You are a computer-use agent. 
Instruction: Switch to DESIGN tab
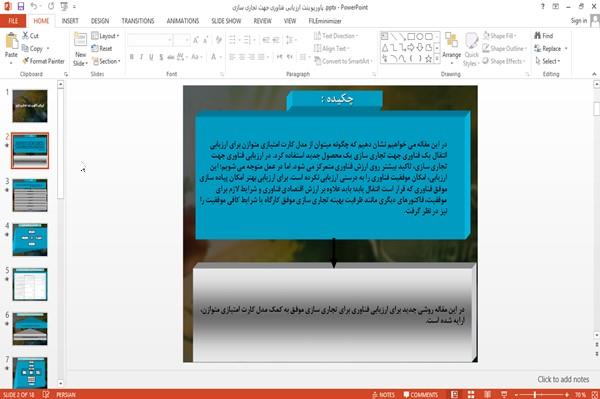click(100, 21)
